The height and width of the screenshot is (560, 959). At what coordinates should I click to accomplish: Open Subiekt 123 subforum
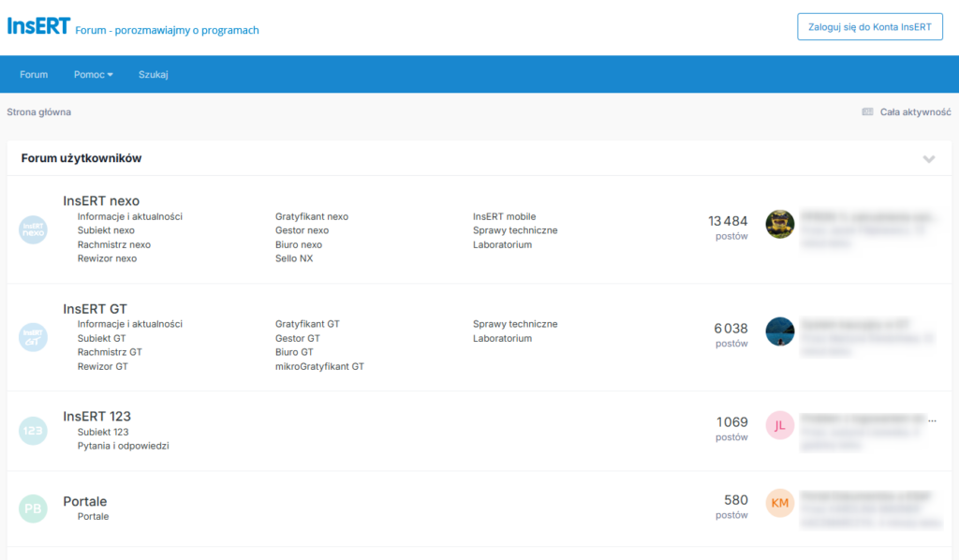tap(103, 432)
